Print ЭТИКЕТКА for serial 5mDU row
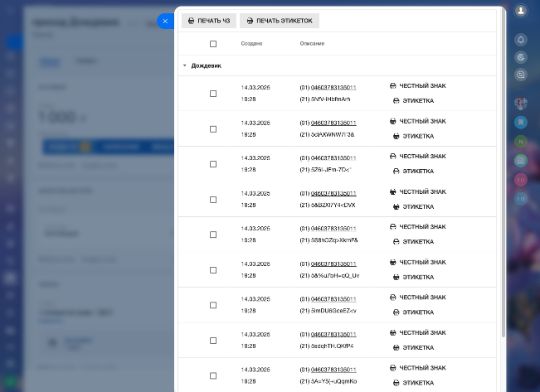Screen dimensions: 540x392 click(x=413, y=312)
